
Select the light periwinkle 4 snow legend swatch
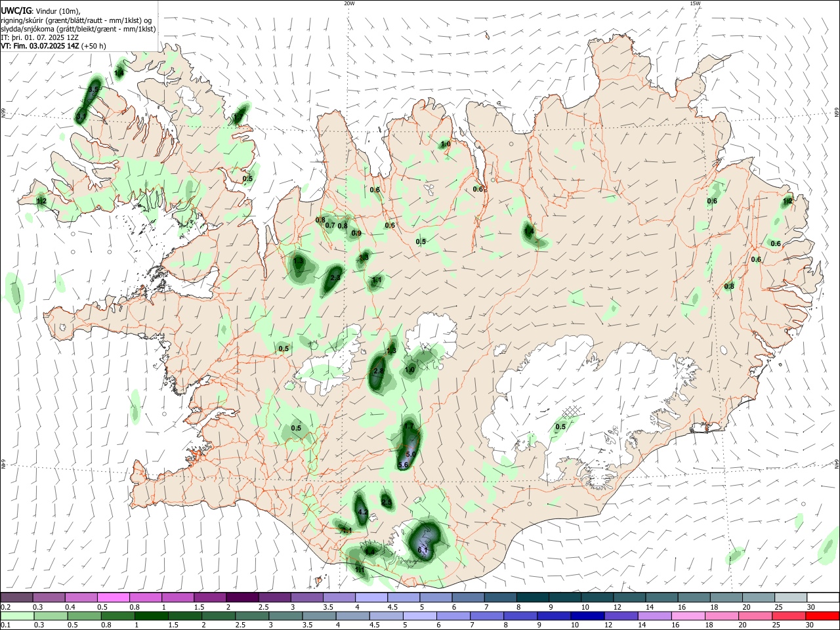point(371,597)
